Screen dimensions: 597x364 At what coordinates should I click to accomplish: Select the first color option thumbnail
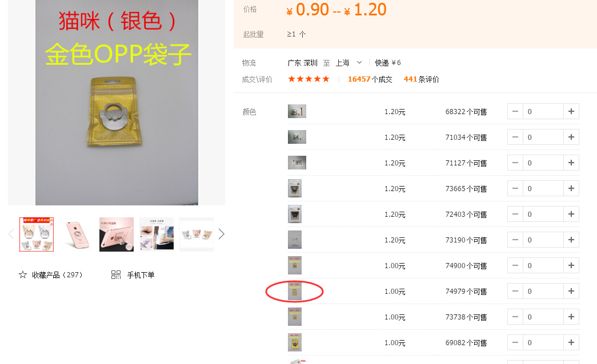pos(297,111)
